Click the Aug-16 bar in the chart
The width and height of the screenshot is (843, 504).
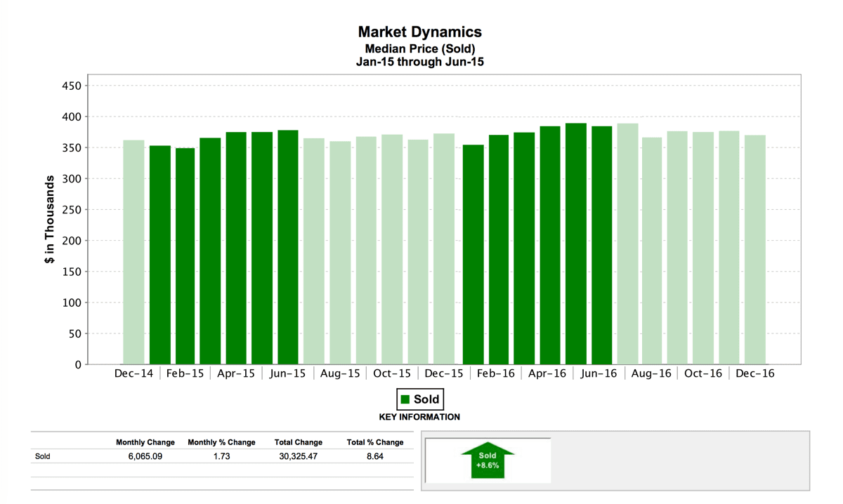tap(653, 251)
